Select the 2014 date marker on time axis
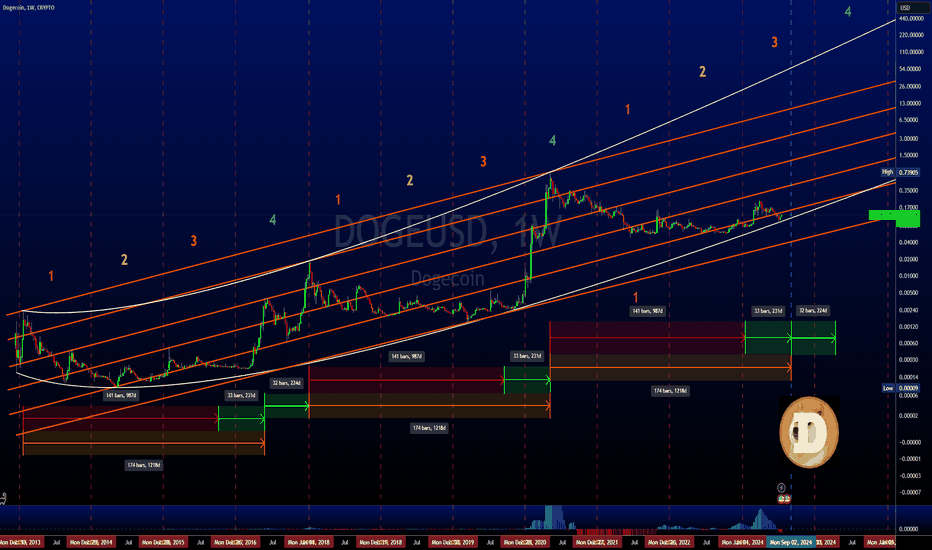Screen dimensions: 932x550 91,542
